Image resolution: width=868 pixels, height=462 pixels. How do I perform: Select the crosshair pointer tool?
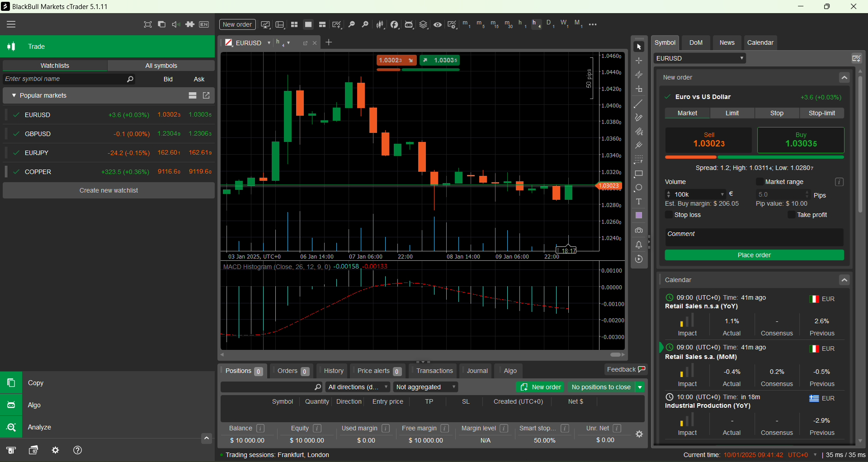[639, 61]
